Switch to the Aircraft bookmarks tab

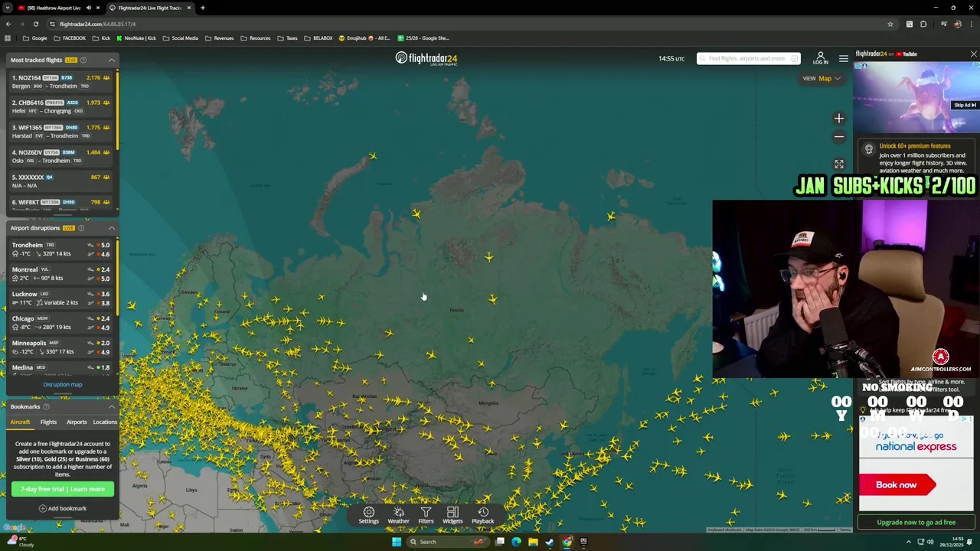20,422
